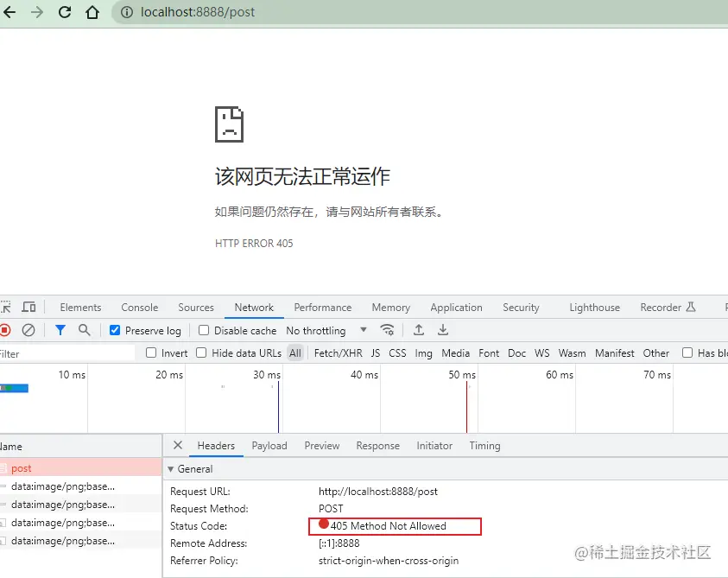Viewport: 728px width, 578px height.
Task: Open the Security panel
Action: 521,308
